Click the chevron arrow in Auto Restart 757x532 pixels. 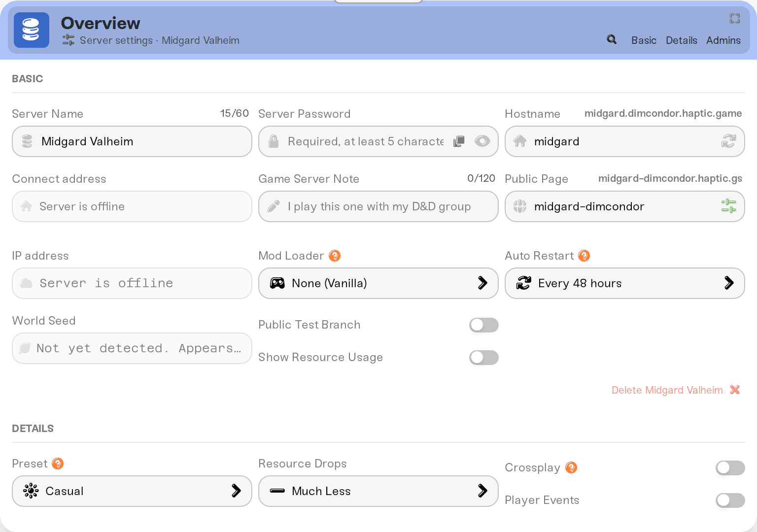(729, 283)
